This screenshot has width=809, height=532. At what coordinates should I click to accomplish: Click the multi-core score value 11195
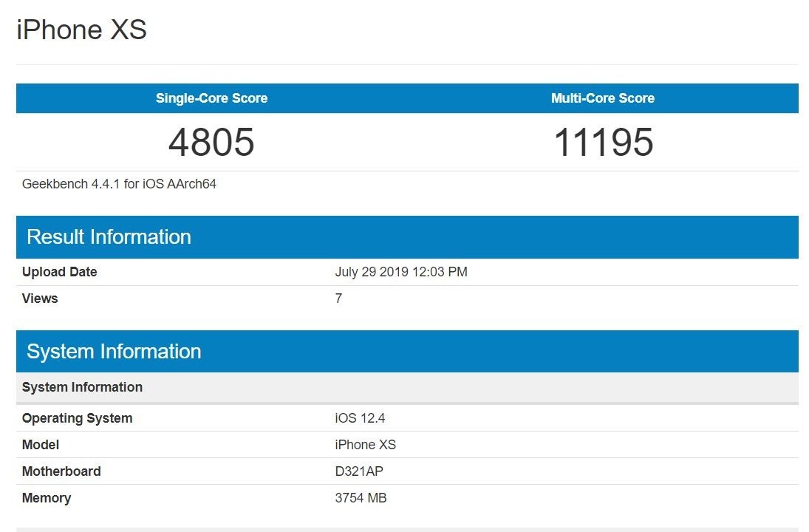pos(603,143)
